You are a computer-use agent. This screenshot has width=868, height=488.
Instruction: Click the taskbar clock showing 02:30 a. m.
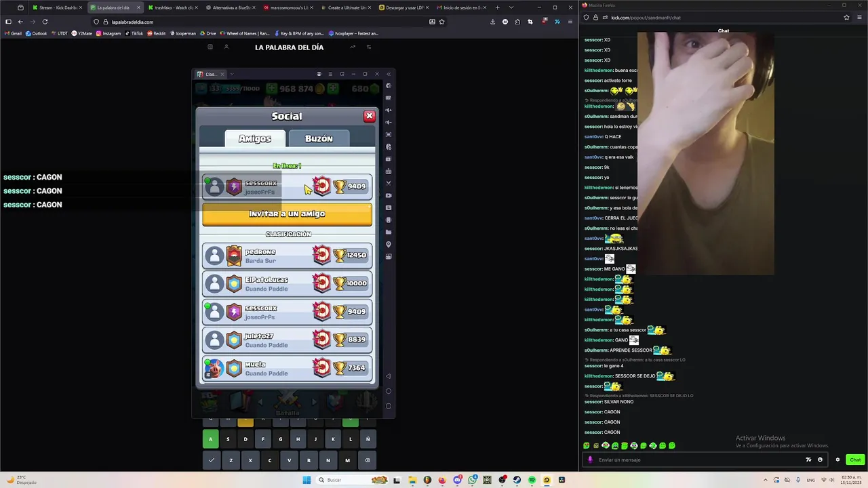852,480
